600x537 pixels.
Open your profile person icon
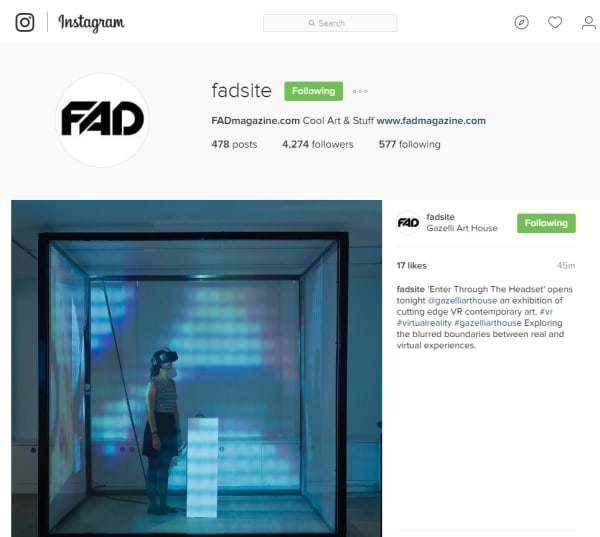[589, 23]
